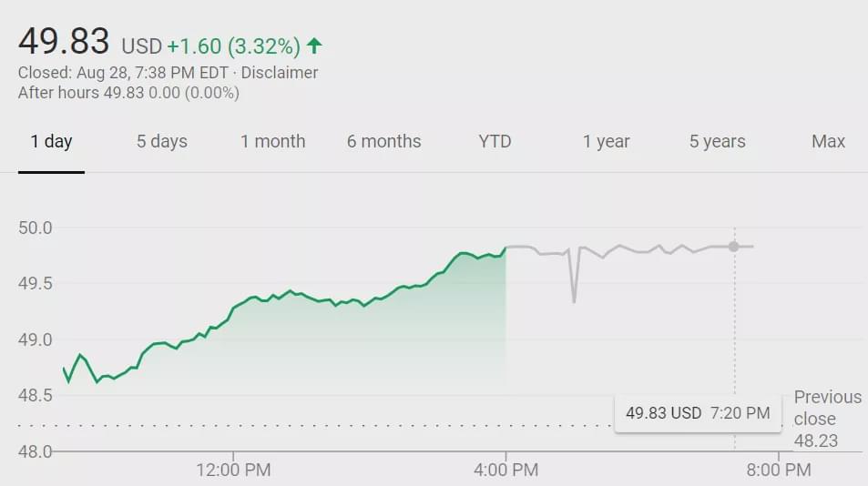The image size is (868, 486).
Task: Click the 8:00 PM time axis label
Action: (779, 470)
